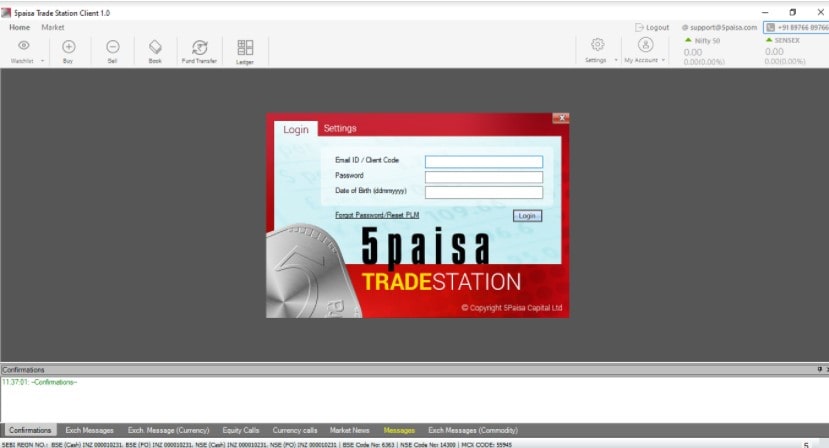The width and height of the screenshot is (829, 448).
Task: Select Exch Messages (Commodity) tab
Action: click(473, 430)
